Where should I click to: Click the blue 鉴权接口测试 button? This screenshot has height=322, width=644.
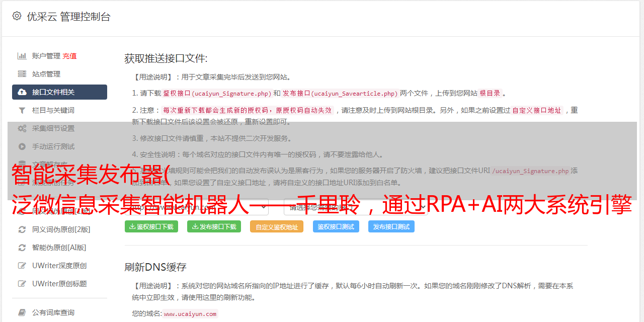pyautogui.click(x=336, y=226)
